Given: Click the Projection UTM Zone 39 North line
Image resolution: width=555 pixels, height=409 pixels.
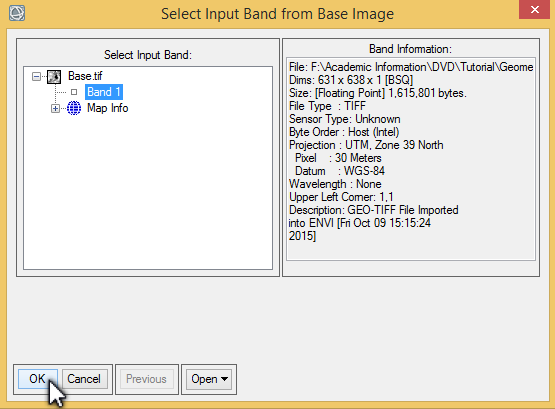Looking at the screenshot, I should pos(366,145).
